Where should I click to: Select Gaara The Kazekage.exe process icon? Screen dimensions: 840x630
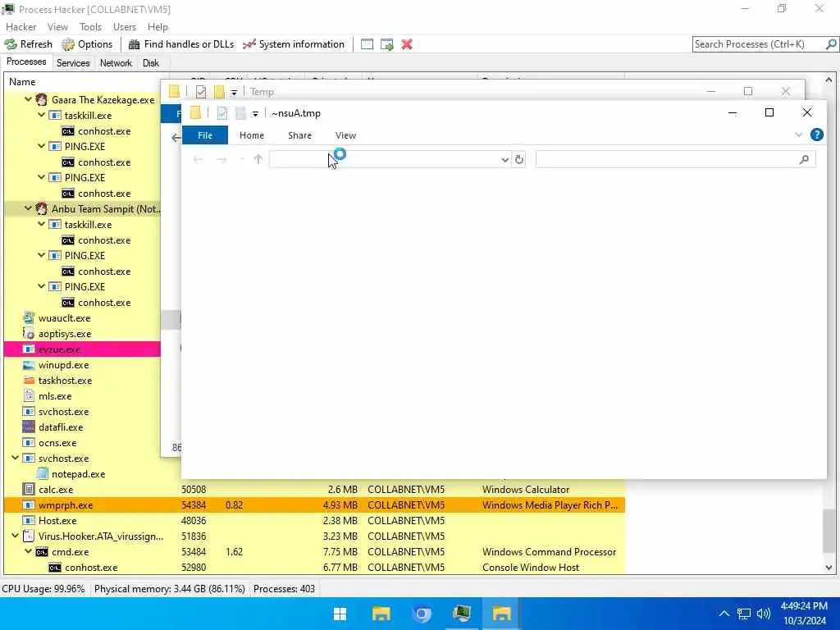41,99
